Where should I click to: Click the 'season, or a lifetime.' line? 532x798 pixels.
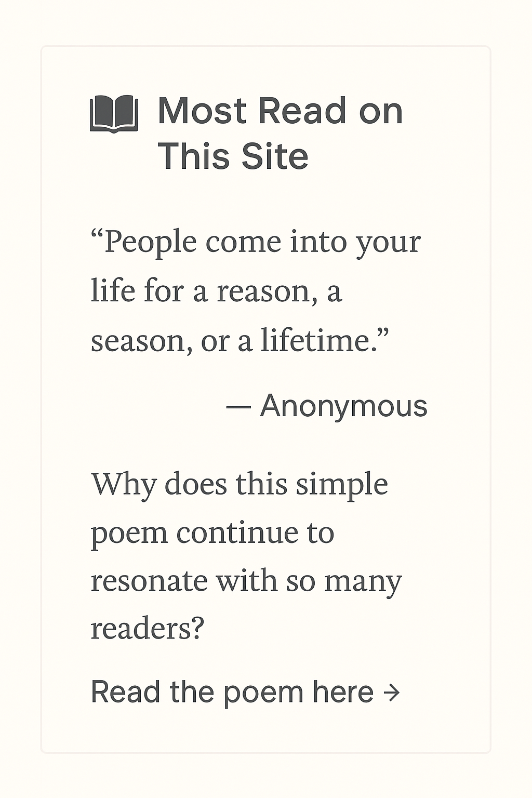click(x=240, y=340)
